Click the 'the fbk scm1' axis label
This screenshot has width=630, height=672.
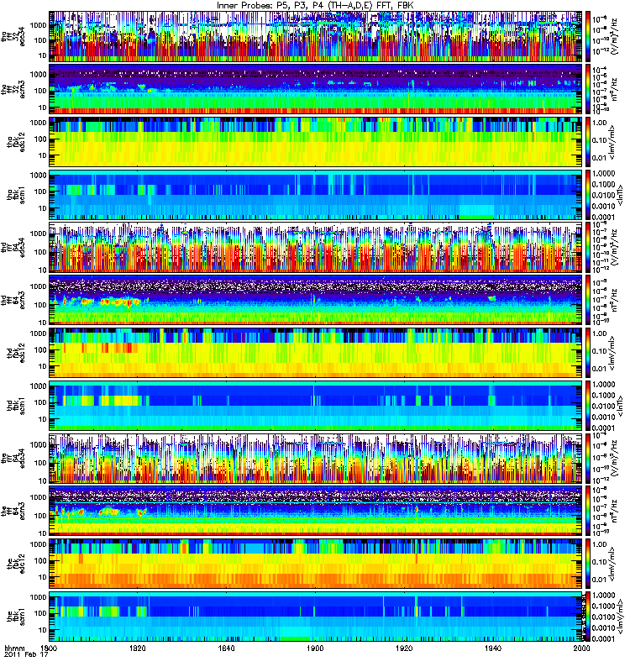(16, 617)
